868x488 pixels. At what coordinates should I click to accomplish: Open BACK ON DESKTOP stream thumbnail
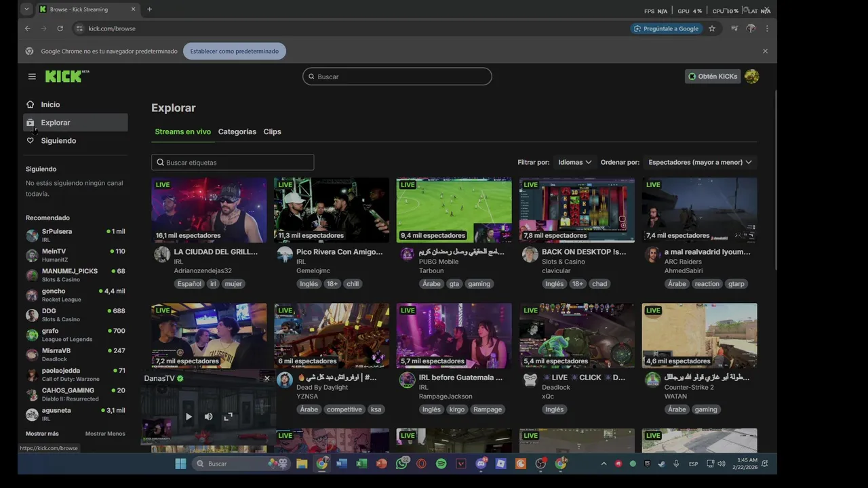click(x=577, y=210)
